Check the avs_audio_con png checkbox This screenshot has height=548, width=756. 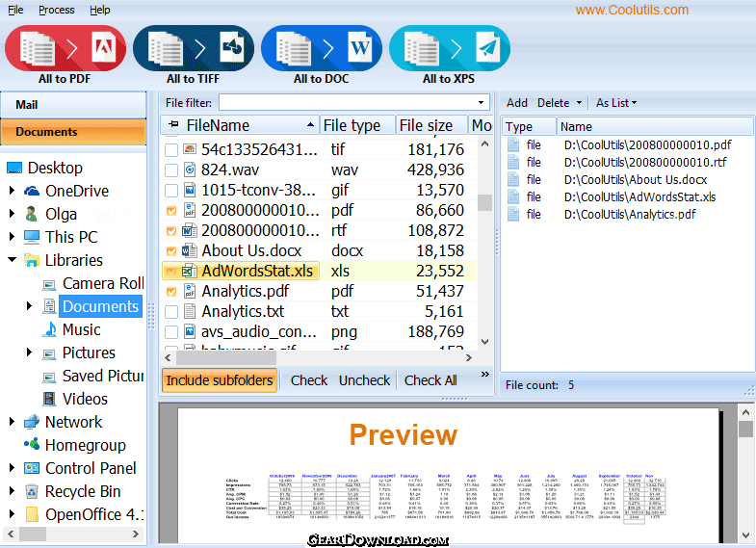(x=171, y=332)
